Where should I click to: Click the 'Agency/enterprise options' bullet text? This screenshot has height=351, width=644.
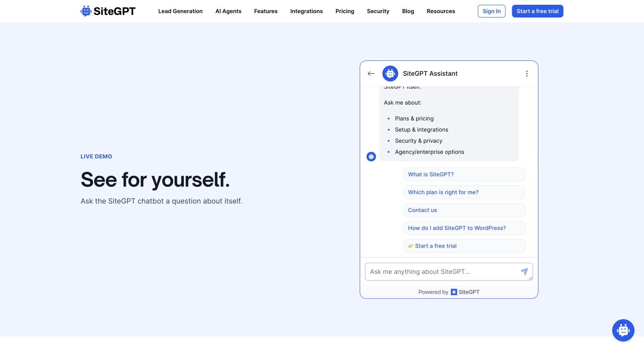429,152
